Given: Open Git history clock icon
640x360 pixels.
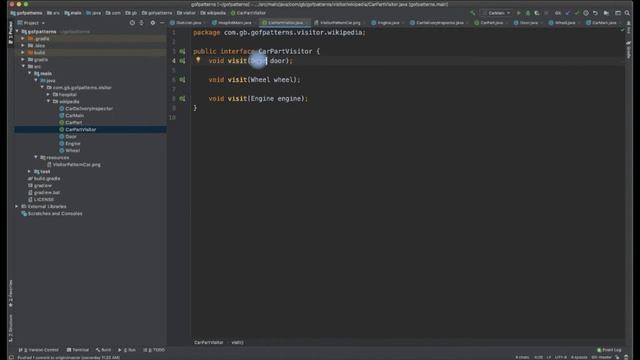Looking at the screenshot, I should 586,13.
